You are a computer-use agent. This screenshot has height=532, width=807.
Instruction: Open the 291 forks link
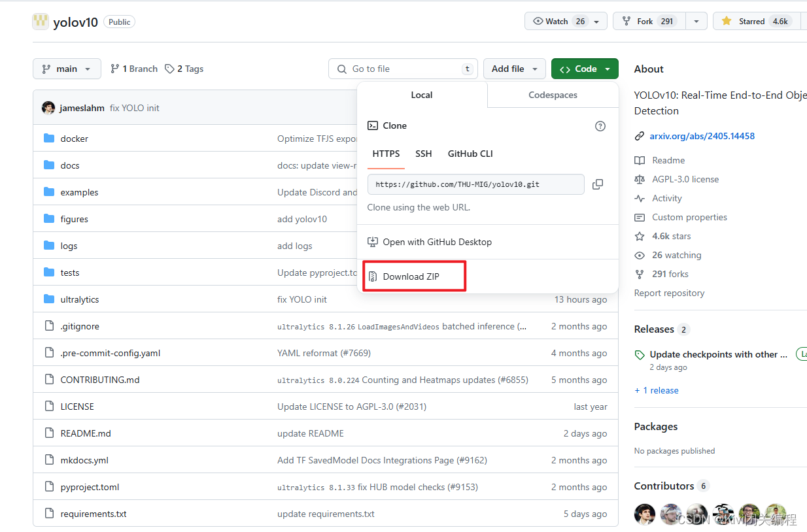[x=670, y=274]
